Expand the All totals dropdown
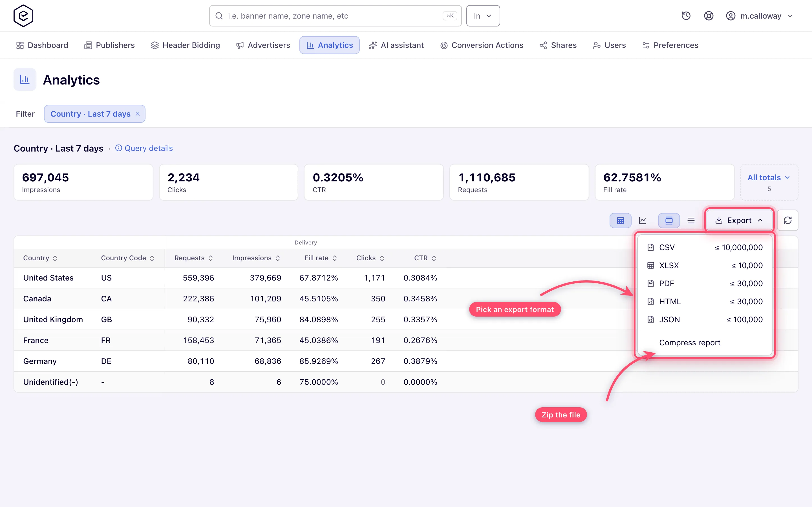The image size is (812, 507). click(x=769, y=182)
